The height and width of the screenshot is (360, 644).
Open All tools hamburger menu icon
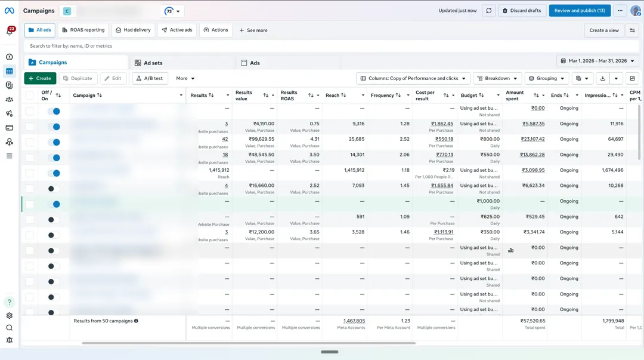(10, 156)
